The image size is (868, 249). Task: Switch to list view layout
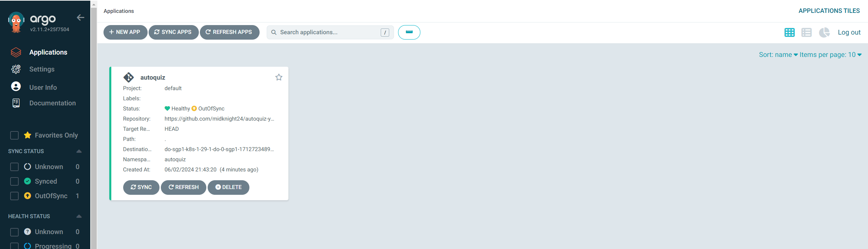click(x=806, y=33)
